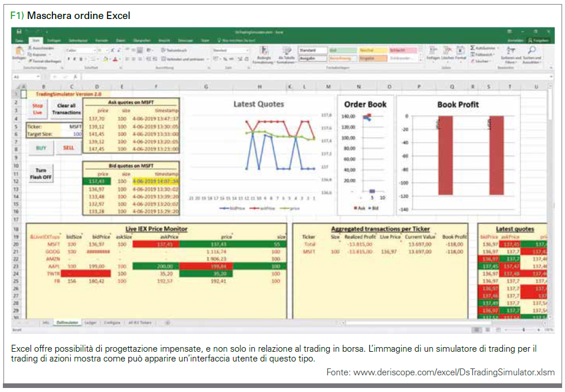The width and height of the screenshot is (565, 392).
Task: Click the SELL button
Action: point(68,148)
